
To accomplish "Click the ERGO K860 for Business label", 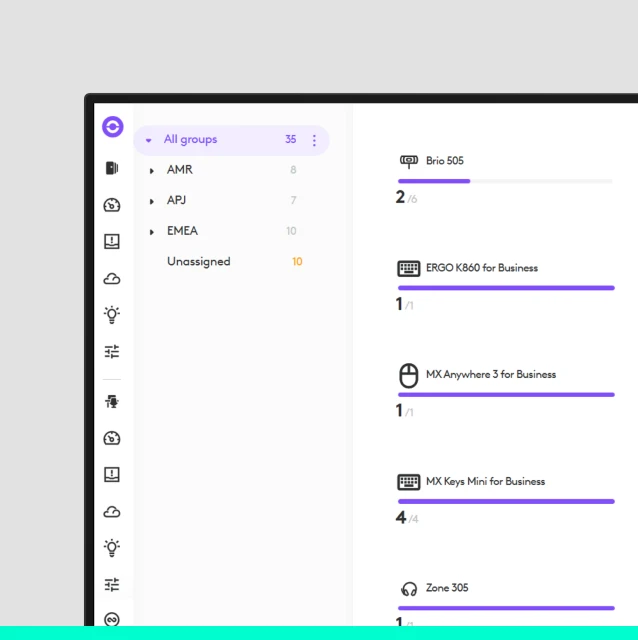I will pyautogui.click(x=482, y=268).
